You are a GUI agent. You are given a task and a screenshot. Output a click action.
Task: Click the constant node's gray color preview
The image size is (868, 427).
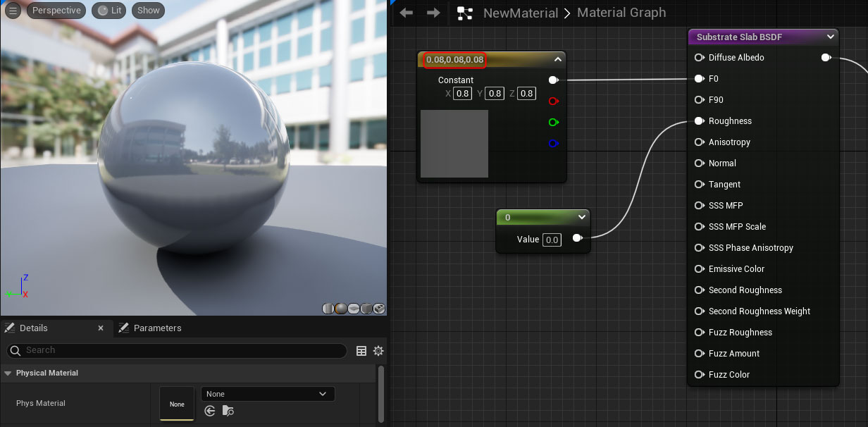454,143
